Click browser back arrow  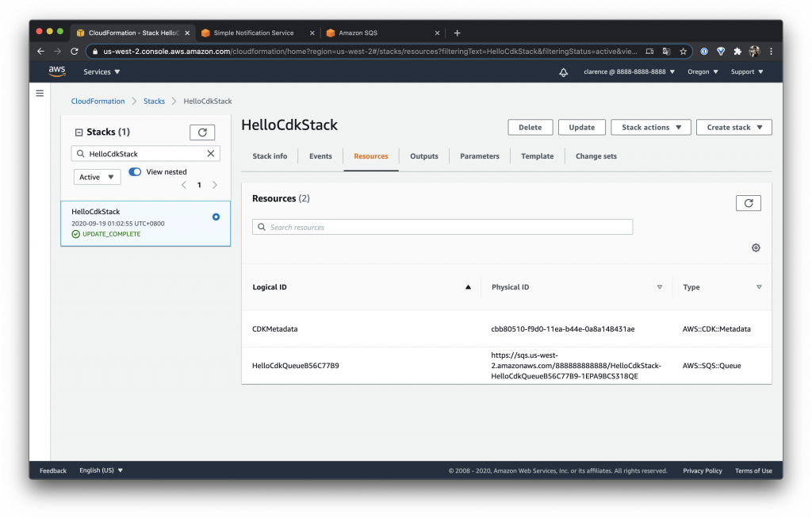[41, 52]
